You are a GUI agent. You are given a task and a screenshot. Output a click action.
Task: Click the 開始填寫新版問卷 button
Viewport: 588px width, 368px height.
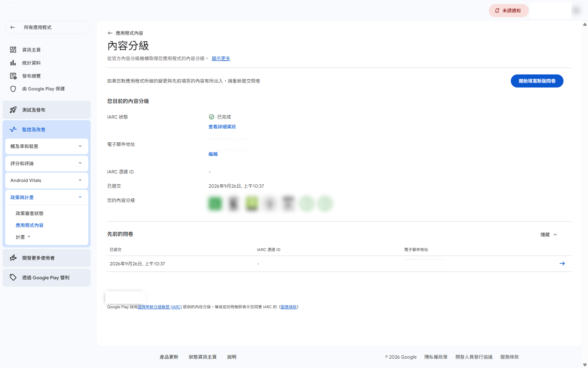537,81
